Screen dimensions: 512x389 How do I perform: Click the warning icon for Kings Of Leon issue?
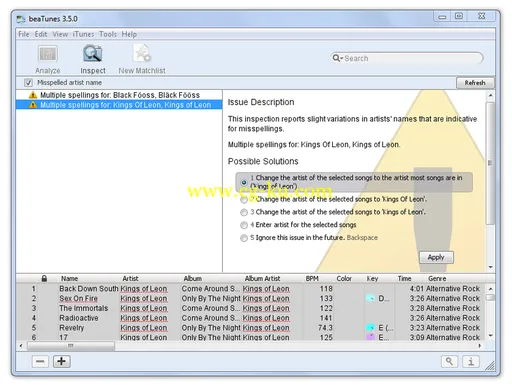(33, 105)
